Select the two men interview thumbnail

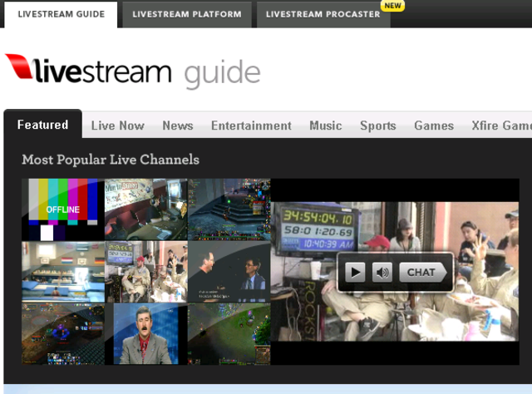click(x=229, y=272)
